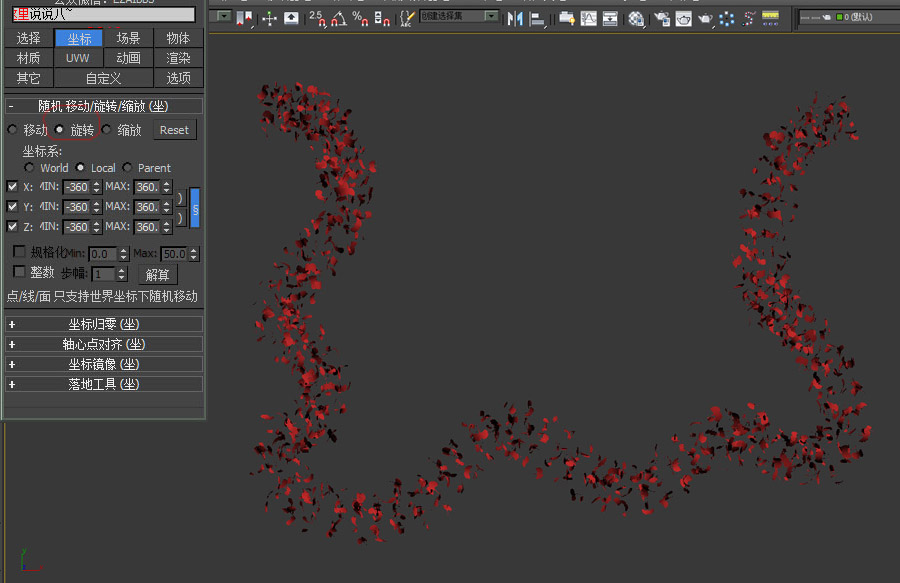Click the S-shaped dotted curve toolbar icon
The width and height of the screenshot is (900, 583).
[x=748, y=18]
